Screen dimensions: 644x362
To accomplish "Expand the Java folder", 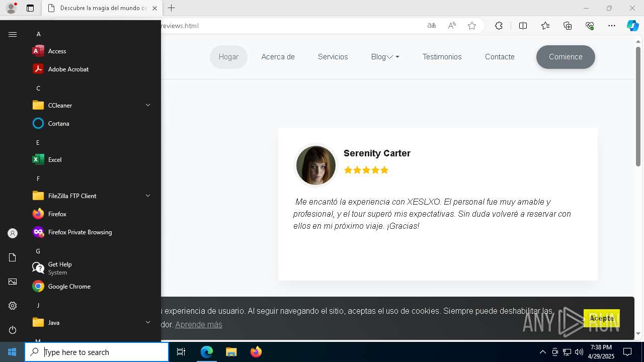I will coord(148,322).
